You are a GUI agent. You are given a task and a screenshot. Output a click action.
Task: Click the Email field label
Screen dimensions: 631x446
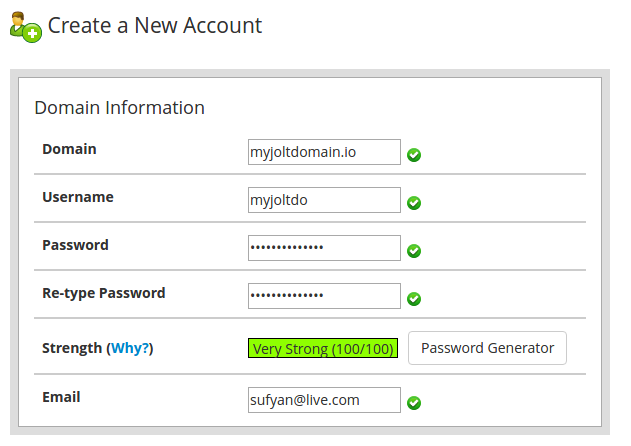(x=61, y=397)
